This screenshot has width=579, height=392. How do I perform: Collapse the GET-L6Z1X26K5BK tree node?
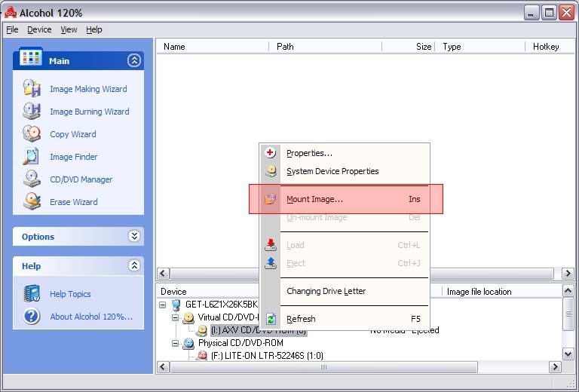point(163,305)
